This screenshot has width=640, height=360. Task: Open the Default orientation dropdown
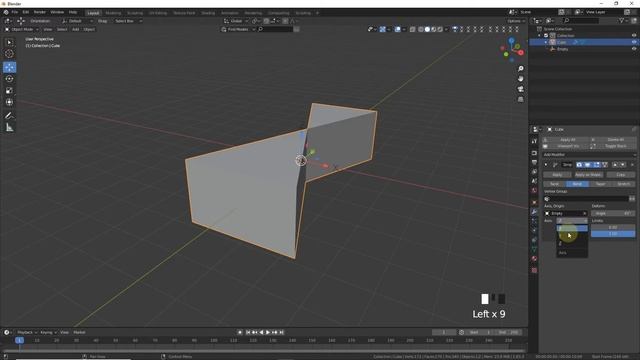pos(77,21)
